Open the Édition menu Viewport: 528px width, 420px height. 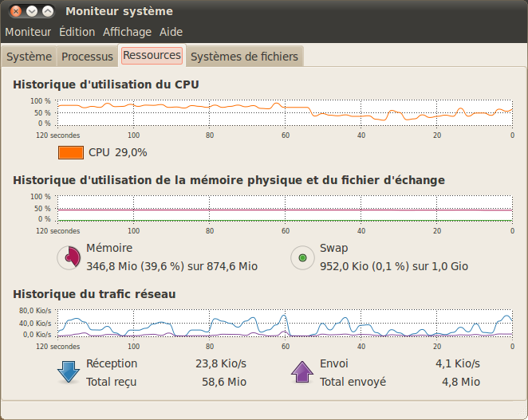click(77, 32)
